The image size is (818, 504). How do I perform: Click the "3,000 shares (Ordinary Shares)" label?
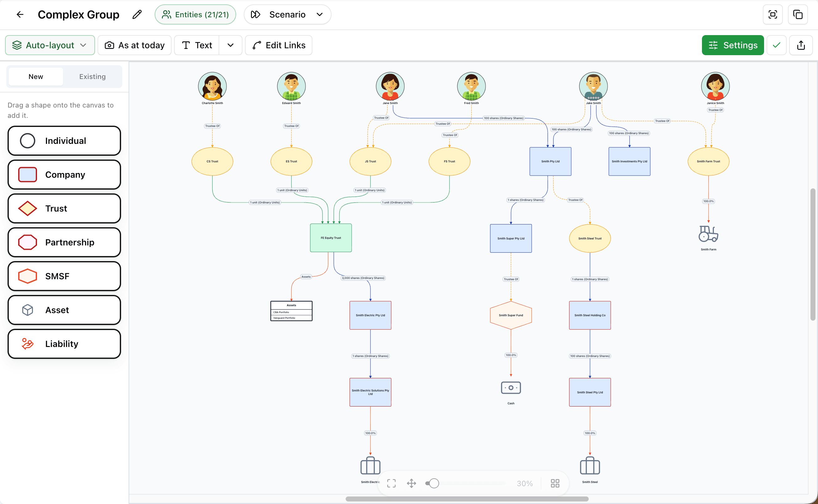click(x=363, y=278)
